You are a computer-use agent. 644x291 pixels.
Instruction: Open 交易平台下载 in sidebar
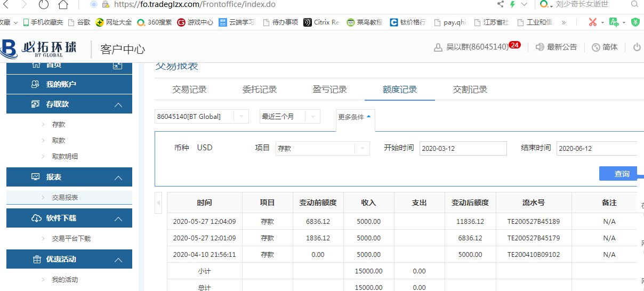click(71, 239)
